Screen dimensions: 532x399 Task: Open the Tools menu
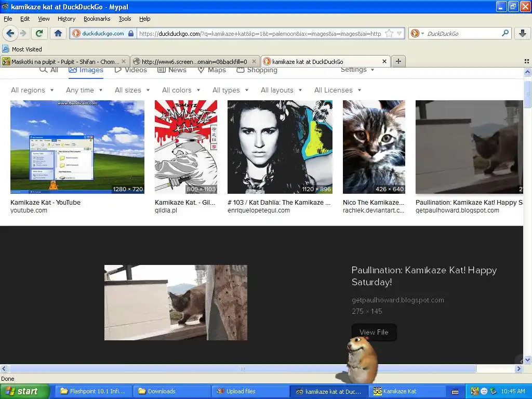[x=125, y=19]
